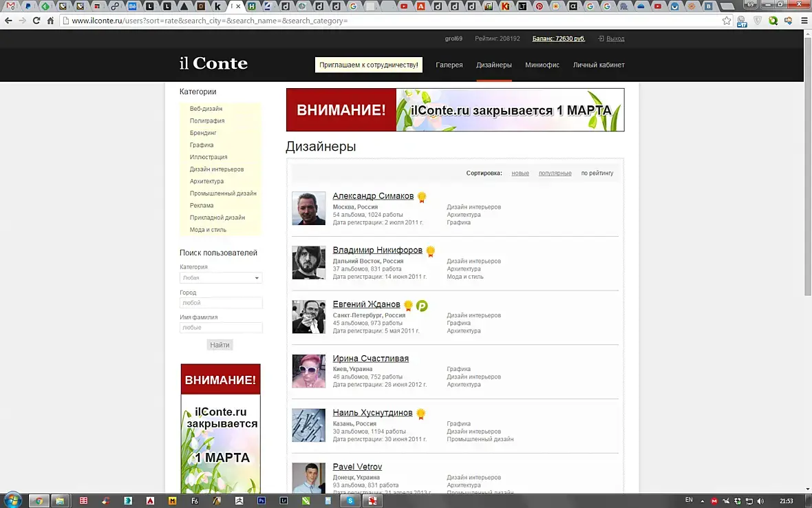Click Евгений Жданов's avatar photo
Viewport: 812px width, 508px height.
click(309, 317)
